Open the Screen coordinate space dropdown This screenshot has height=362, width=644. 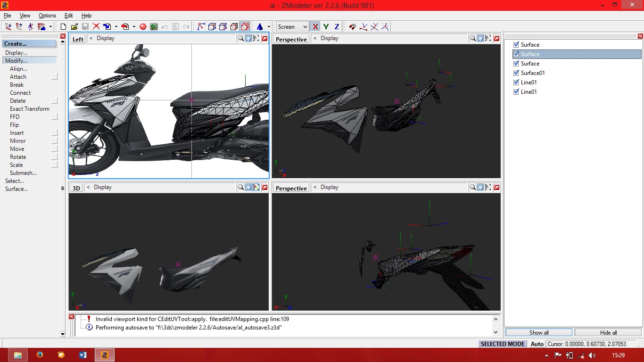click(x=304, y=27)
